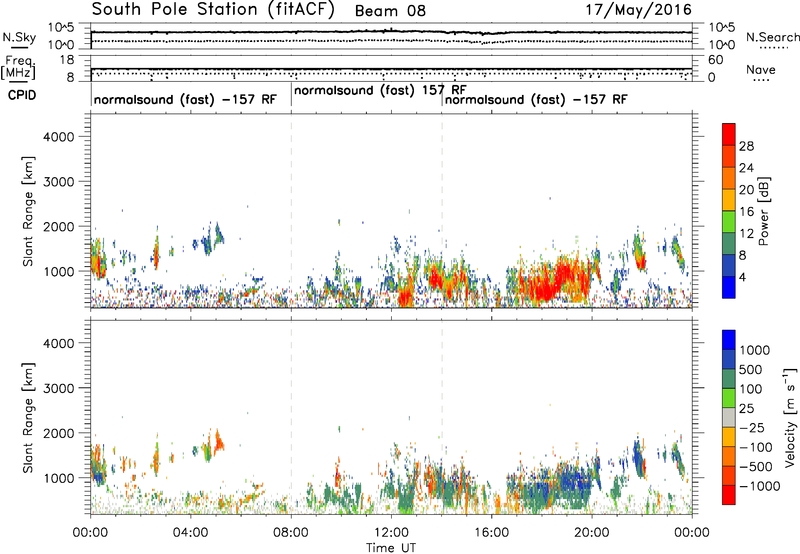
Task: Click the '16' tick on Power scale
Action: click(746, 212)
